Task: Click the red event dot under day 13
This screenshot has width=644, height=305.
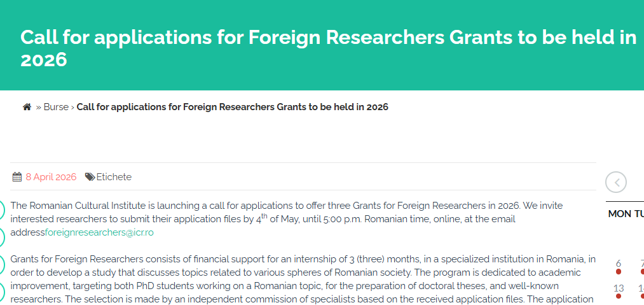Action: [x=619, y=296]
